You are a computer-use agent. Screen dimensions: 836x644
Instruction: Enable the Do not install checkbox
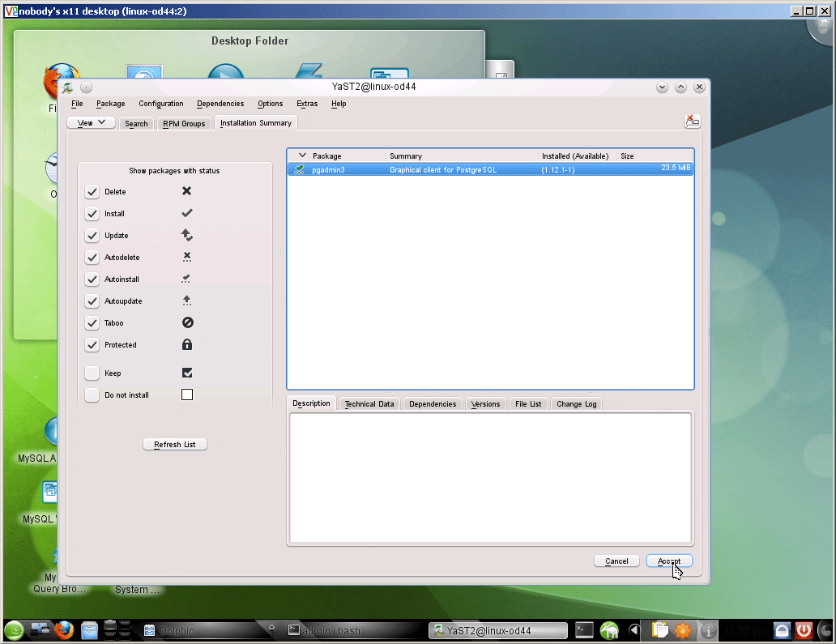(92, 395)
